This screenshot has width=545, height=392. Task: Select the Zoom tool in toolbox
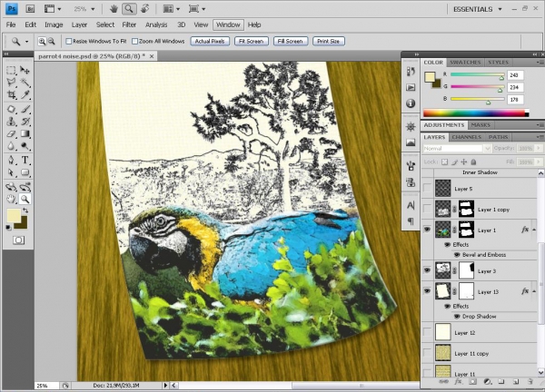tap(25, 199)
